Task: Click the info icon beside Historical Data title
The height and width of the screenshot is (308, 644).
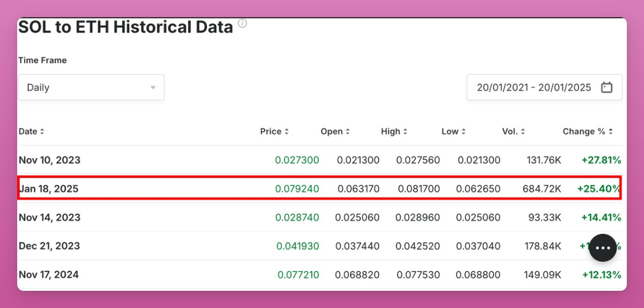Action: [x=243, y=24]
